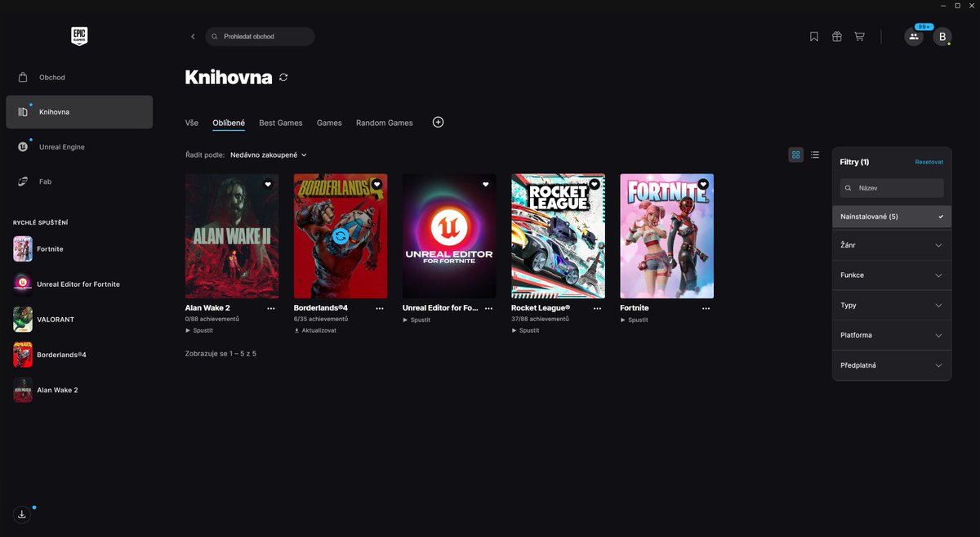Screen dimensions: 980x537
Task: Unfavorite Borderlands 4 heart
Action: tap(376, 184)
